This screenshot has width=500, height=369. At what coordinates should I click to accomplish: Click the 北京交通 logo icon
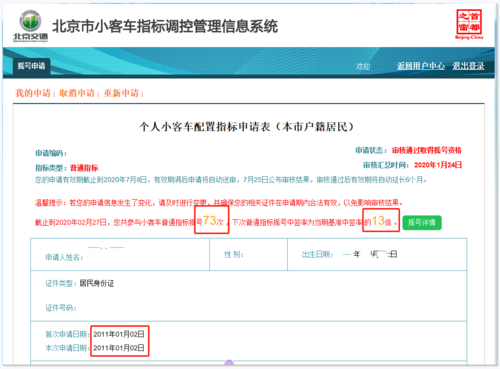pyautogui.click(x=30, y=26)
